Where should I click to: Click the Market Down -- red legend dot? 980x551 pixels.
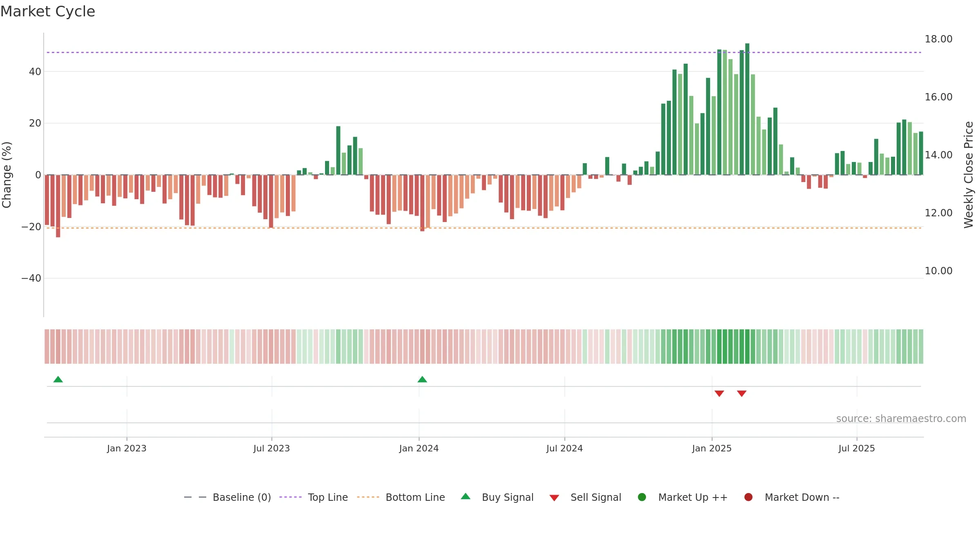[x=748, y=497]
